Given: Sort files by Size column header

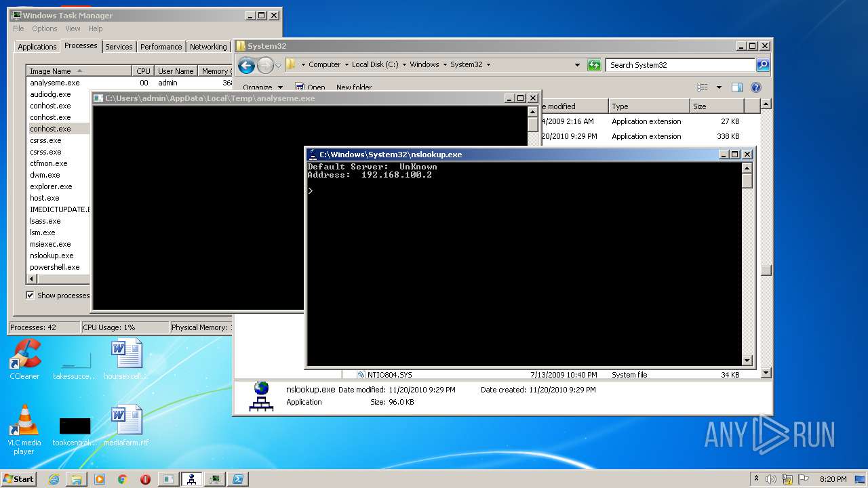Looking at the screenshot, I should (717, 106).
